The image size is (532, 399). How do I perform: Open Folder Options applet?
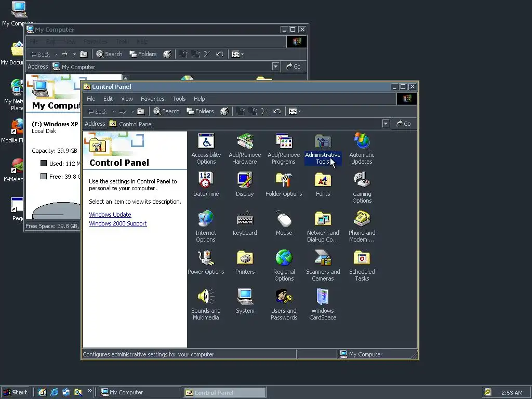[x=284, y=184]
